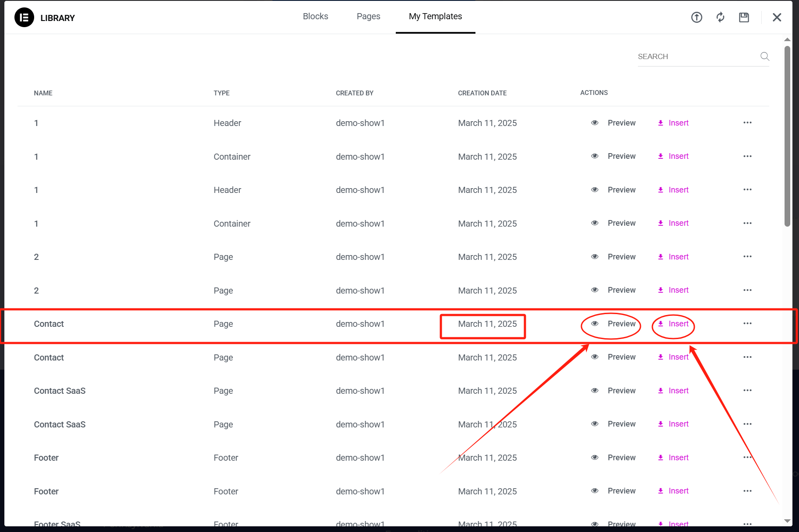This screenshot has width=799, height=532.
Task: Toggle preview eye for template named 2
Action: tap(595, 257)
